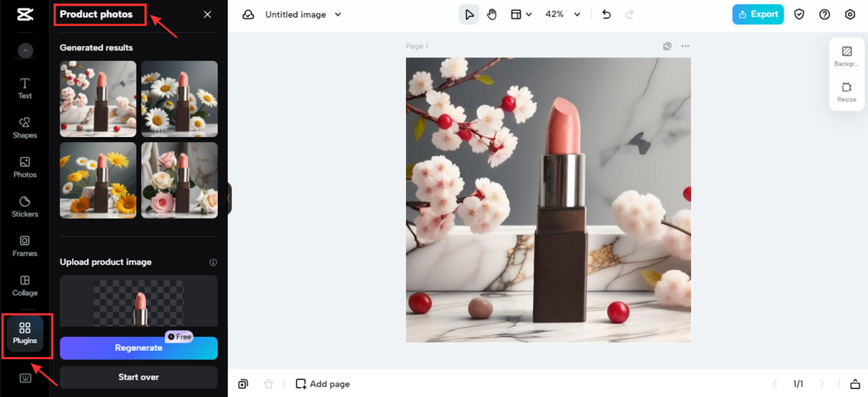The width and height of the screenshot is (868, 397).
Task: Open the Stickers panel
Action: coord(25,207)
